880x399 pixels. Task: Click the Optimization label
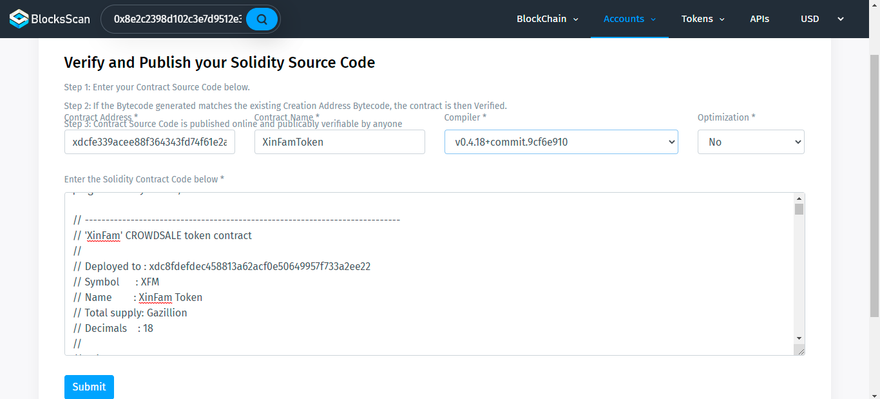pos(726,117)
